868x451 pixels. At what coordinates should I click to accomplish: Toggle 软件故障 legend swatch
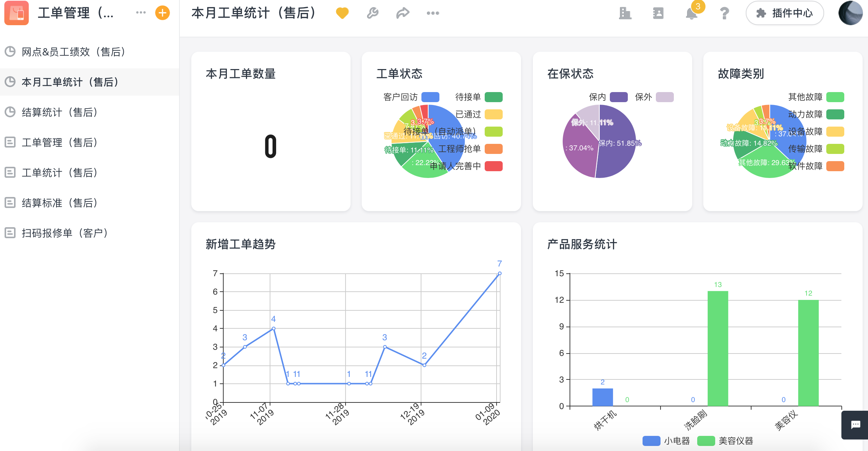tap(835, 166)
